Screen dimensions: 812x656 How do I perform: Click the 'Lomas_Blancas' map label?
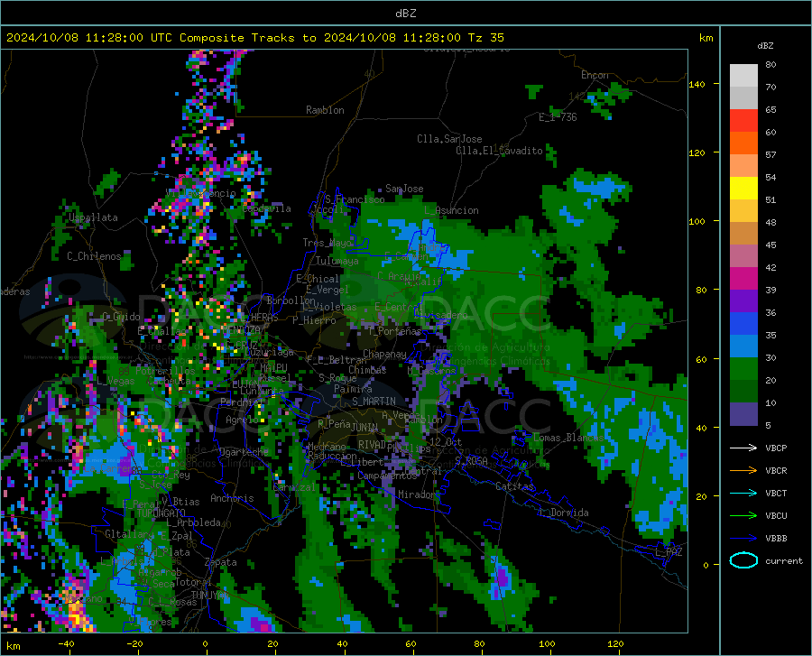(x=568, y=438)
